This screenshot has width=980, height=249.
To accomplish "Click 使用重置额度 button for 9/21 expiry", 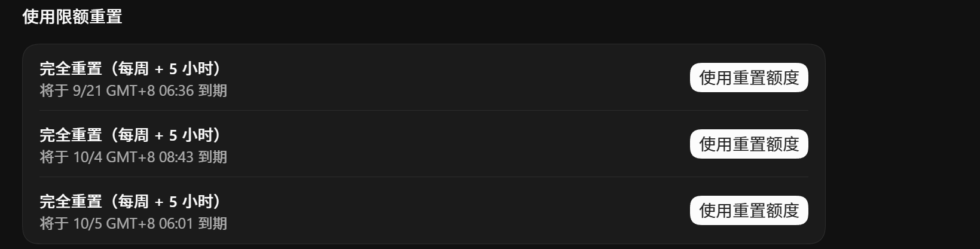I will tap(749, 78).
